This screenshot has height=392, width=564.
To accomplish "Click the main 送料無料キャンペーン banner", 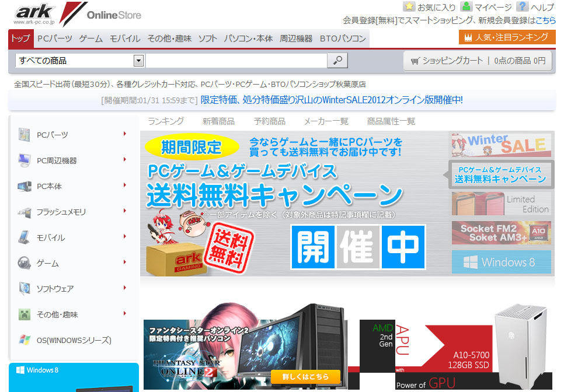I will tap(294, 204).
